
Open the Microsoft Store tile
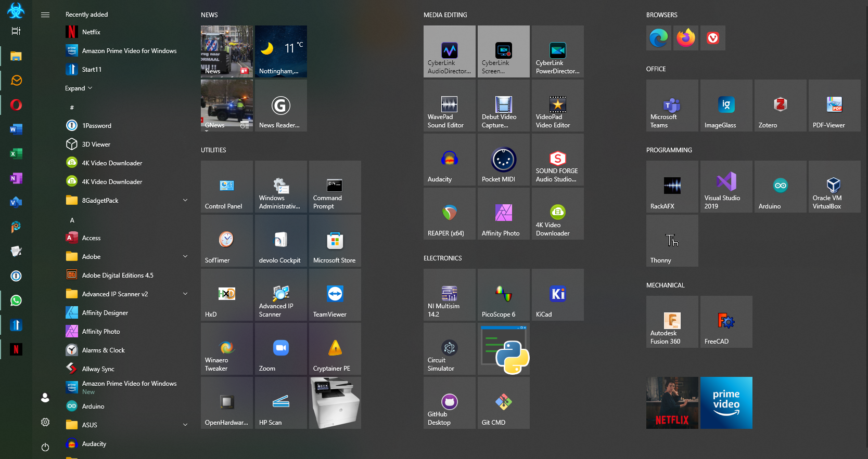click(x=335, y=241)
